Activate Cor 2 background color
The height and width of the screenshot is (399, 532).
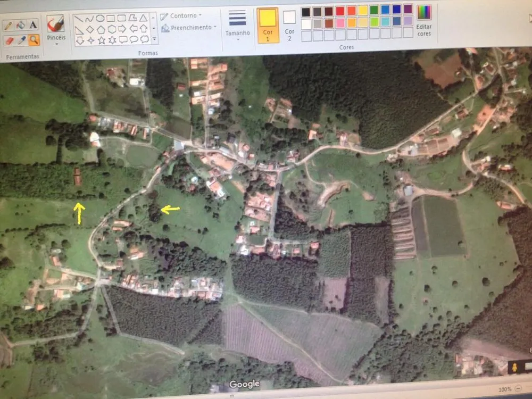point(289,26)
